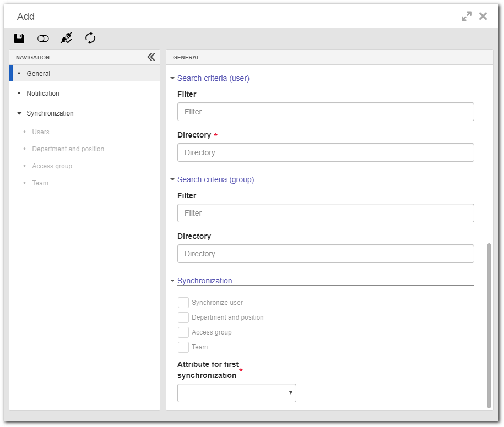This screenshot has width=504, height=427.
Task: Collapse the Synchronization tree node in Navigation
Action: [x=19, y=113]
